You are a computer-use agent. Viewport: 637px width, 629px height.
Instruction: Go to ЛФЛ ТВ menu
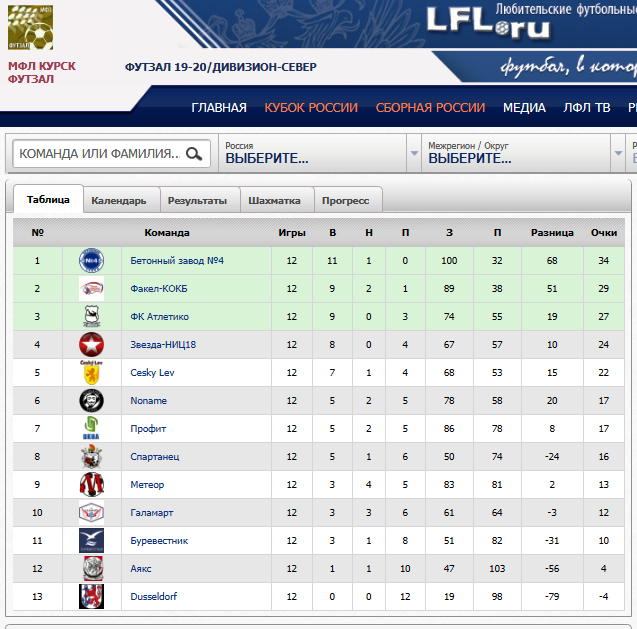click(x=587, y=108)
